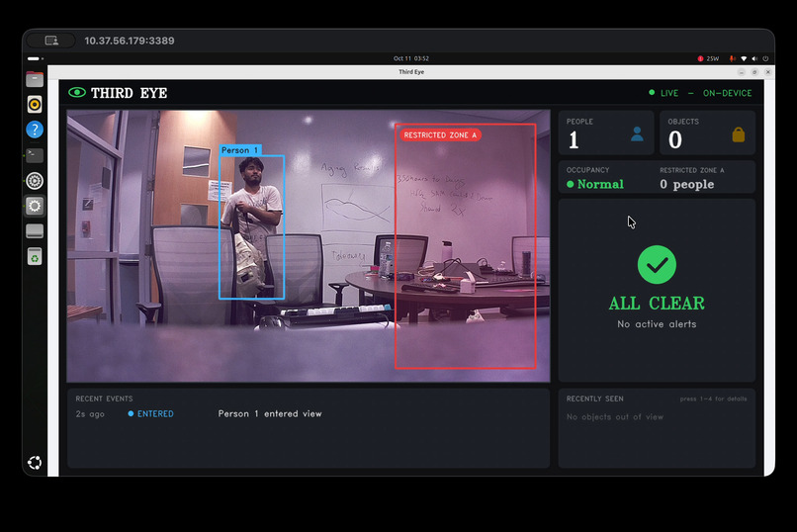797x532 pixels.
Task: Click the 2s ago timestamp
Action: pyautogui.click(x=90, y=414)
